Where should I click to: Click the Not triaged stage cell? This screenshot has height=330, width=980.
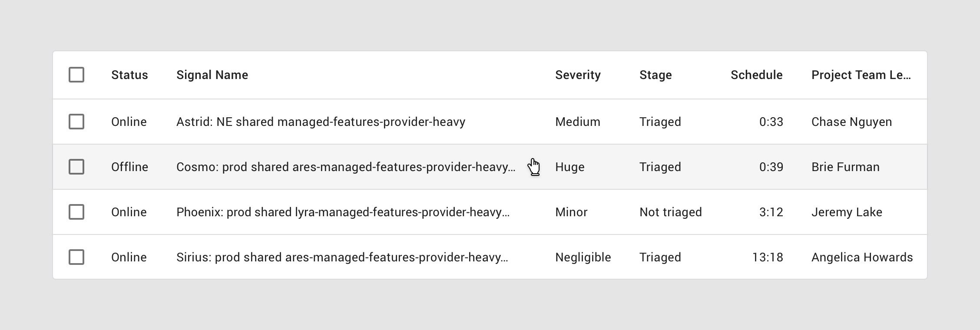point(670,212)
